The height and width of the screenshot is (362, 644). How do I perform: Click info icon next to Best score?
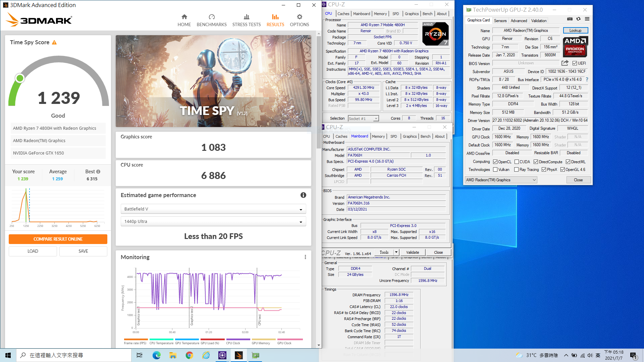click(x=98, y=172)
